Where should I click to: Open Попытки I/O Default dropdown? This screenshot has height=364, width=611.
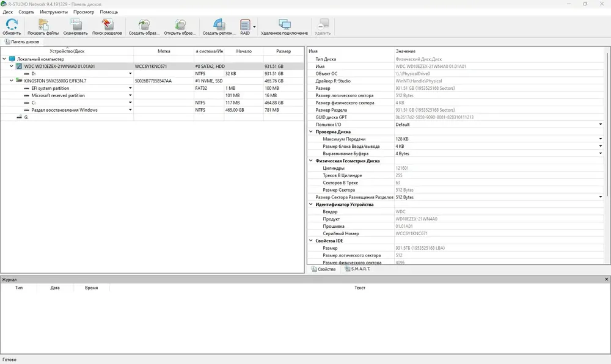pyautogui.click(x=600, y=125)
